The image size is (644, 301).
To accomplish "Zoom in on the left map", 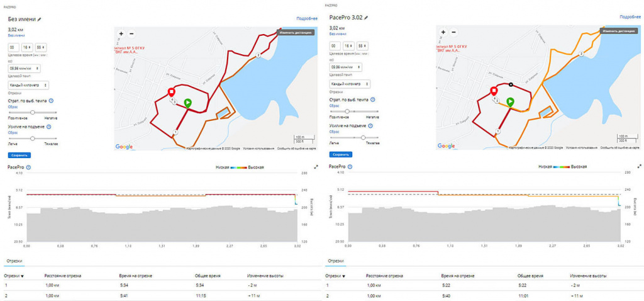I will [x=121, y=34].
